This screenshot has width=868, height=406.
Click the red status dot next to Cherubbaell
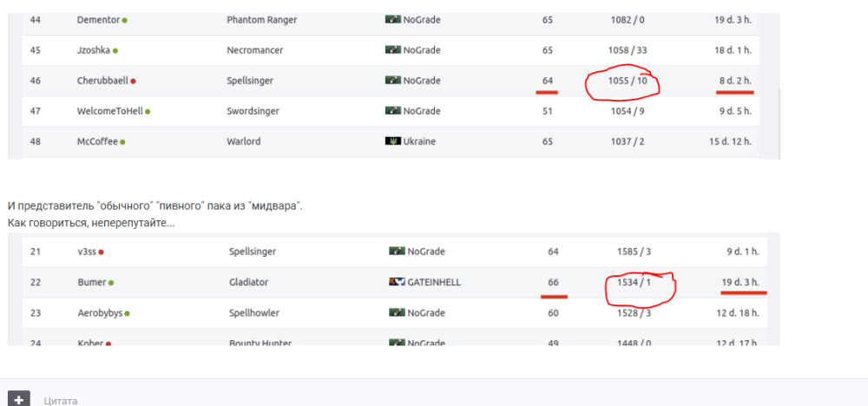pyautogui.click(x=133, y=81)
